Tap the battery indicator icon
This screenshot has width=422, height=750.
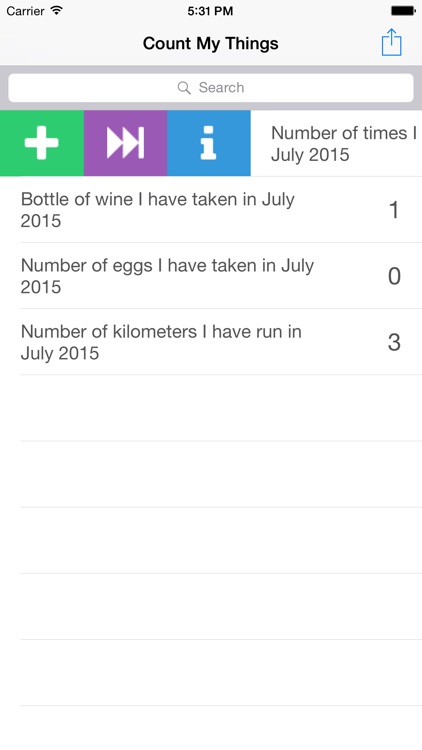(x=403, y=11)
